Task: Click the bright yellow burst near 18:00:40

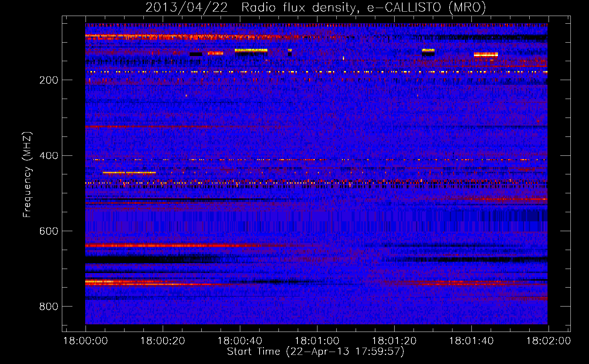Action: pyautogui.click(x=251, y=50)
